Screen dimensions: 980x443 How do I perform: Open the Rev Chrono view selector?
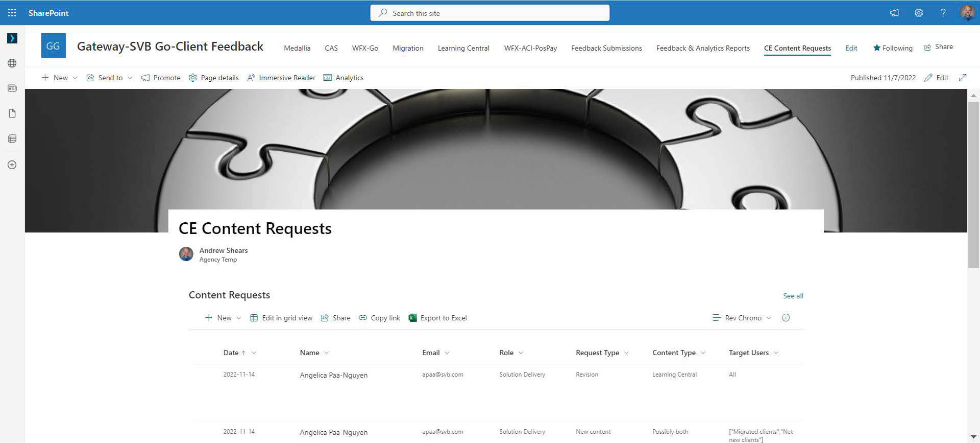coord(742,318)
